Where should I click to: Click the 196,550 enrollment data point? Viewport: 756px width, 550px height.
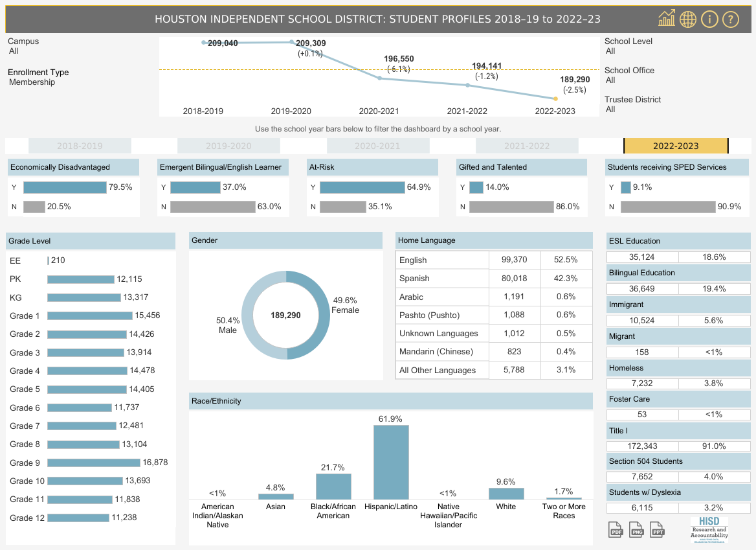point(380,78)
